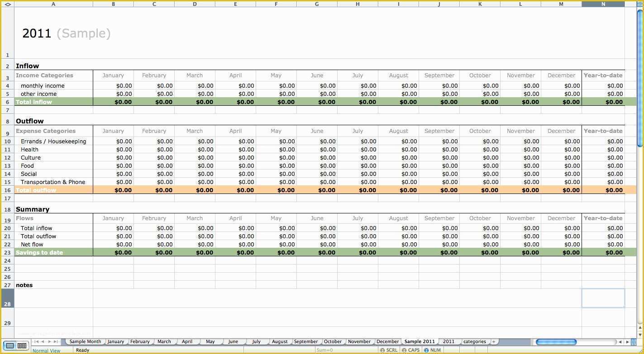This screenshot has width=644, height=354.
Task: Click the horizontal scrollbar thumb
Action: point(556,342)
